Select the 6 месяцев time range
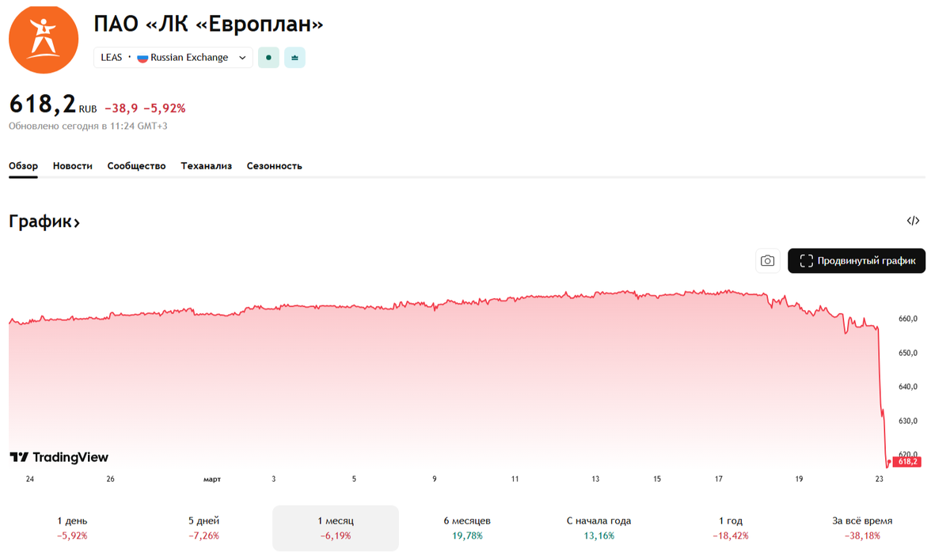This screenshot has height=560, width=950. coord(467,528)
